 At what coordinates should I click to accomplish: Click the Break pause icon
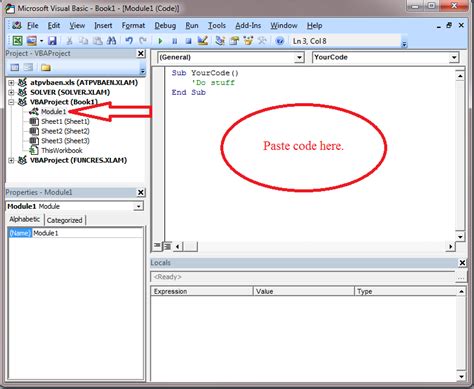pyautogui.click(x=174, y=41)
